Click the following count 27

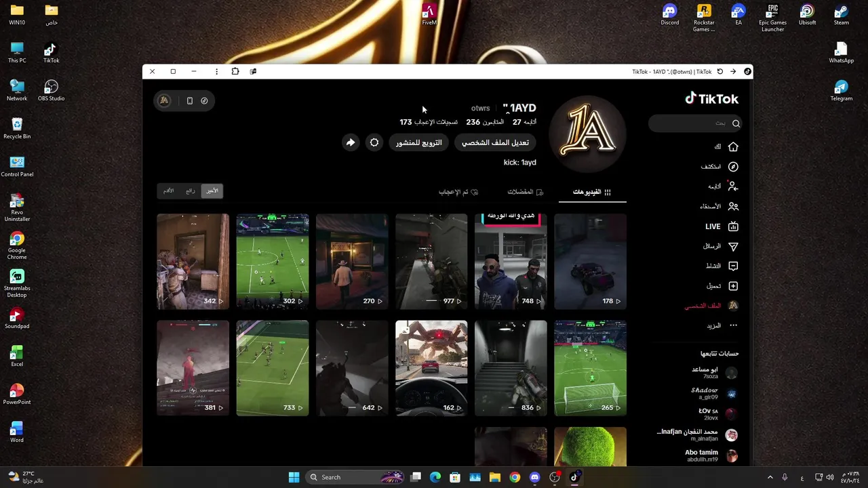525,122
